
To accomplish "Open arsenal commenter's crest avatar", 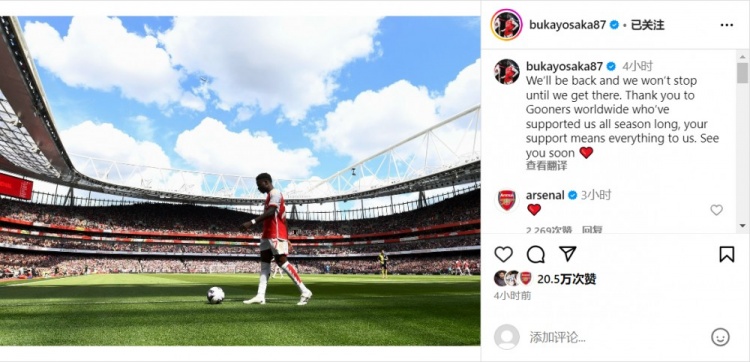I will click(x=507, y=200).
